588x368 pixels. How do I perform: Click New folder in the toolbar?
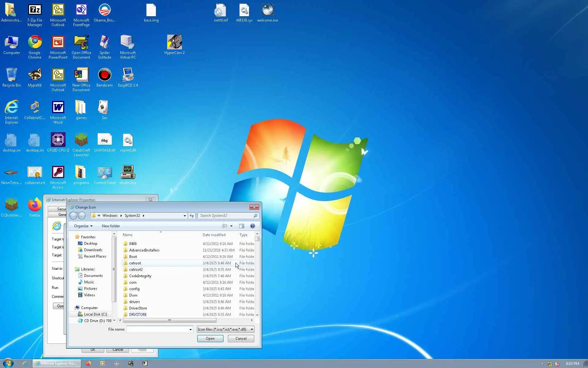(x=111, y=226)
